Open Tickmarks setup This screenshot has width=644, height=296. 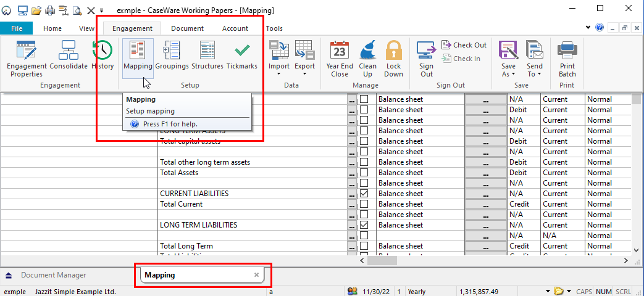242,54
